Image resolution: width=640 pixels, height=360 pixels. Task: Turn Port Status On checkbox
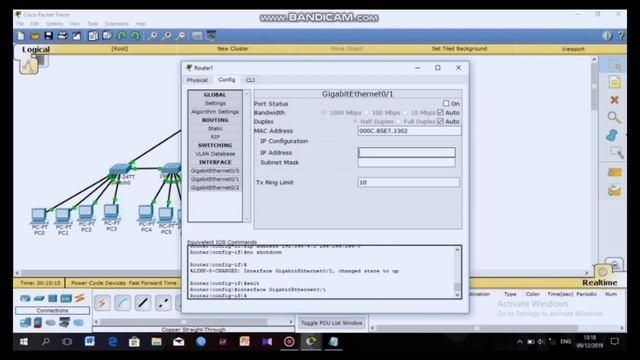[x=446, y=104]
